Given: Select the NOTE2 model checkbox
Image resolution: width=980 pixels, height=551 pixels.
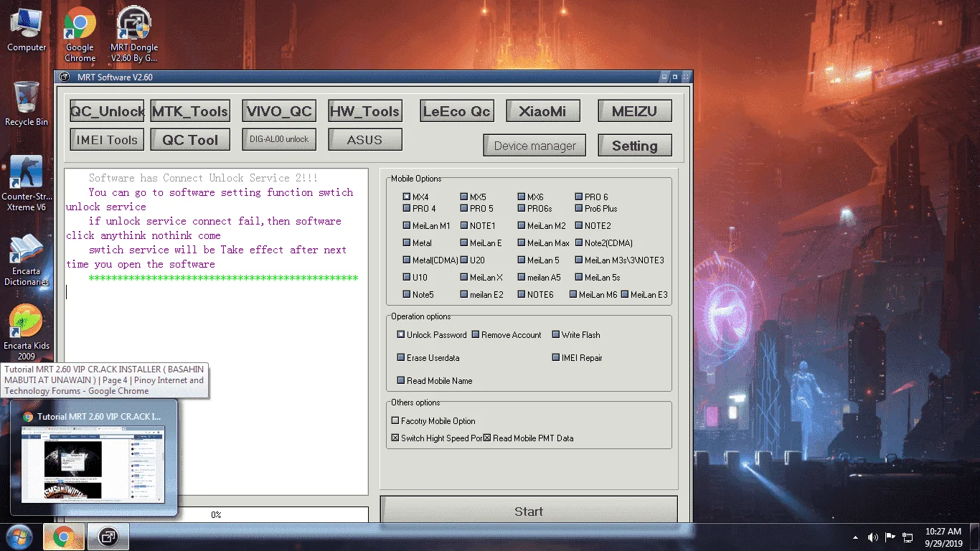Looking at the screenshot, I should click(x=579, y=225).
